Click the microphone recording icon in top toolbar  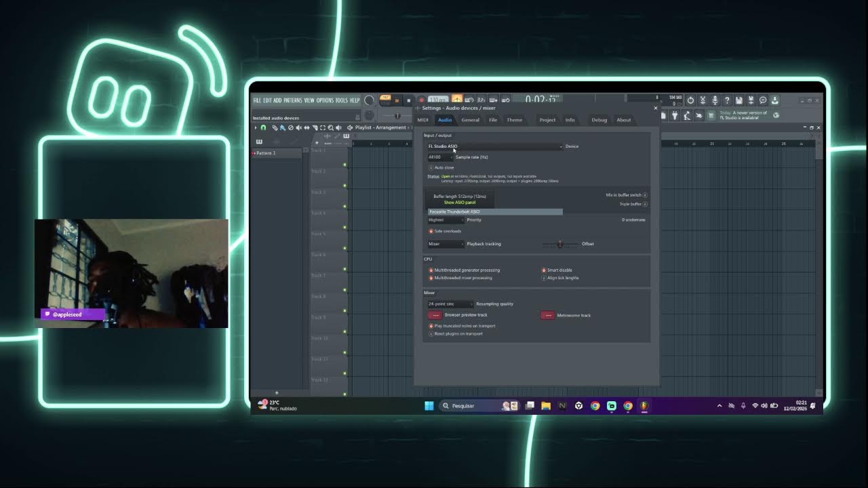pos(715,100)
